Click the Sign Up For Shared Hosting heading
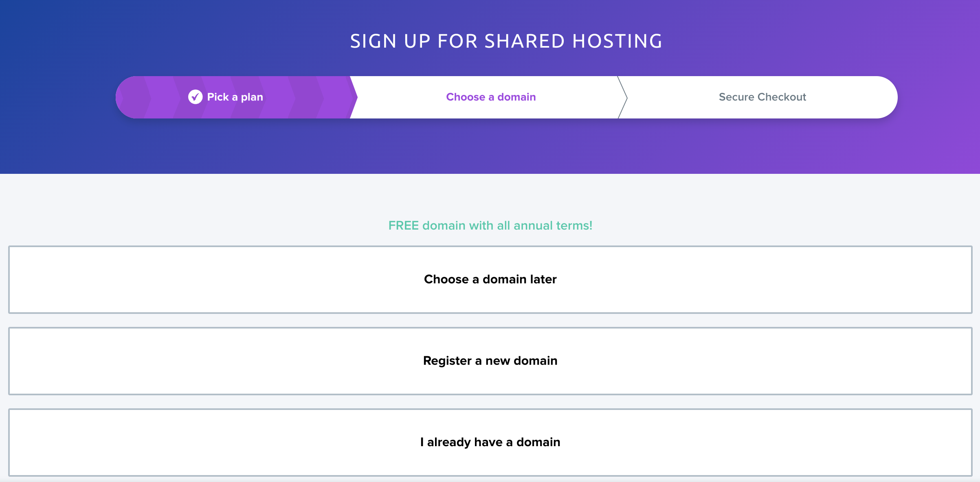 coord(506,41)
